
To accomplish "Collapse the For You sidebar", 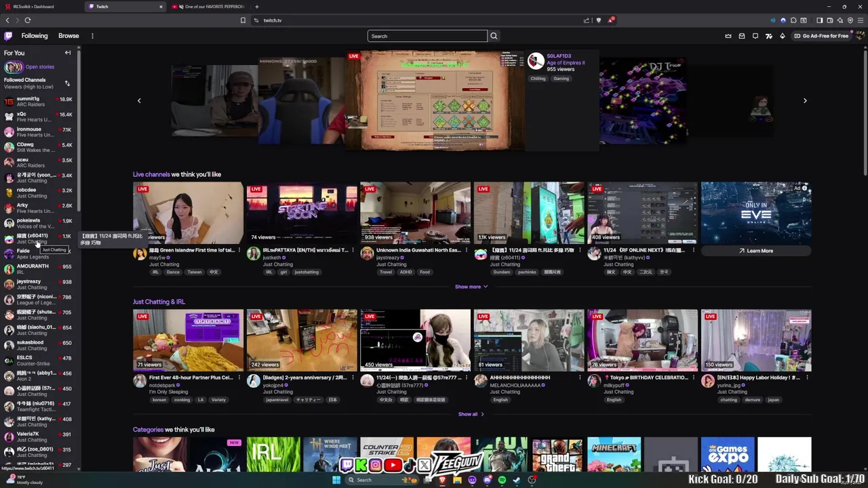I will pos(68,53).
